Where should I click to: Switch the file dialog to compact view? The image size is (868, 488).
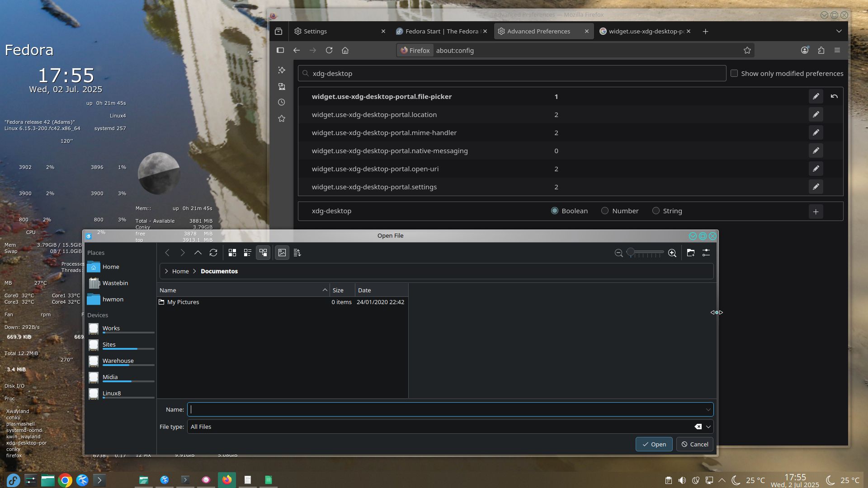point(248,253)
